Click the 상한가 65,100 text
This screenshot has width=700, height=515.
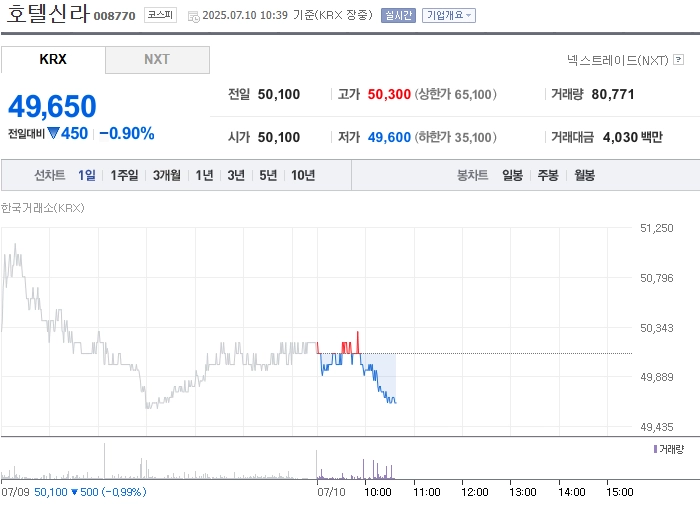455,94
